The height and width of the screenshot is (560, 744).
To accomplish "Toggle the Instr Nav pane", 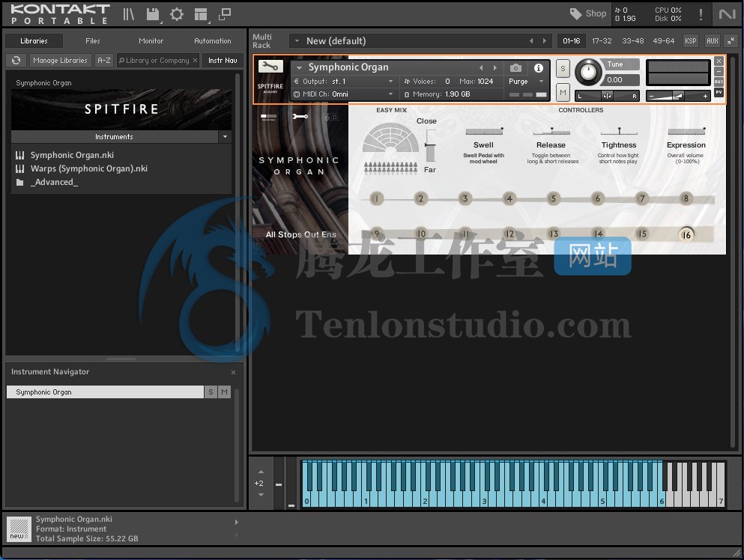I will 223,60.
